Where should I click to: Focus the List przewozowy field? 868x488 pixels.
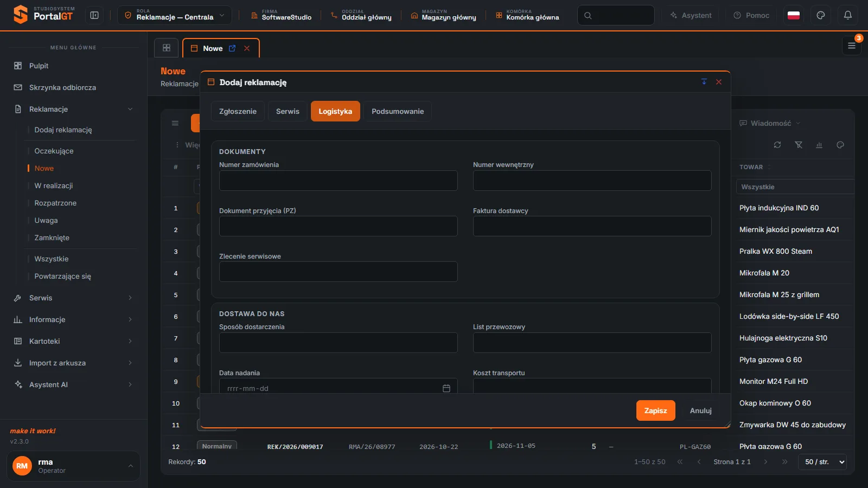coord(592,343)
